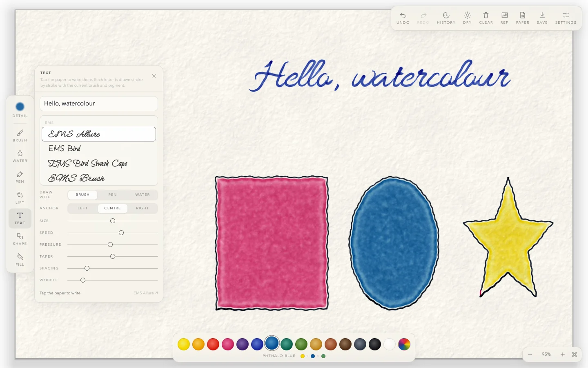Select the Fill tool

(x=20, y=260)
